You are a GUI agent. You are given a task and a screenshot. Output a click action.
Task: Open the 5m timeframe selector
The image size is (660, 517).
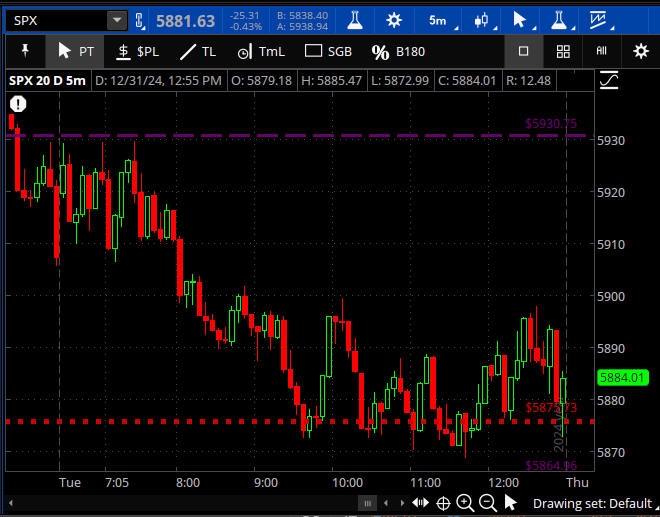[x=438, y=20]
